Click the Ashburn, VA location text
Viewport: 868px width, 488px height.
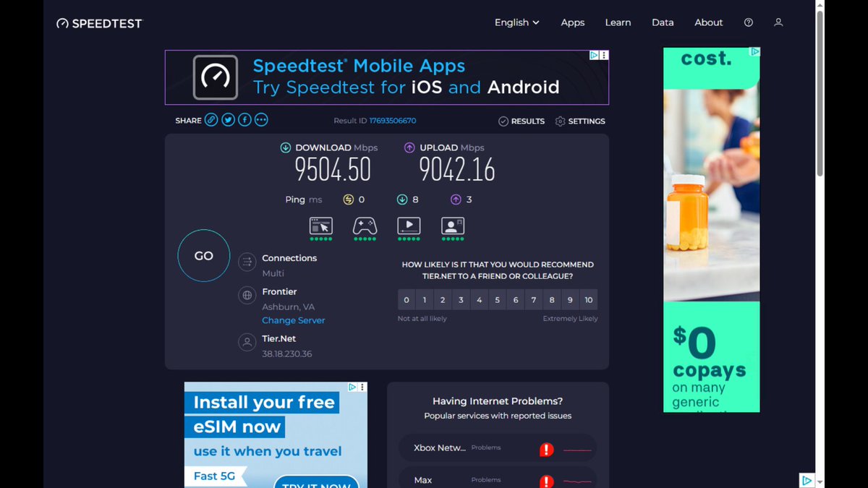[x=289, y=307]
